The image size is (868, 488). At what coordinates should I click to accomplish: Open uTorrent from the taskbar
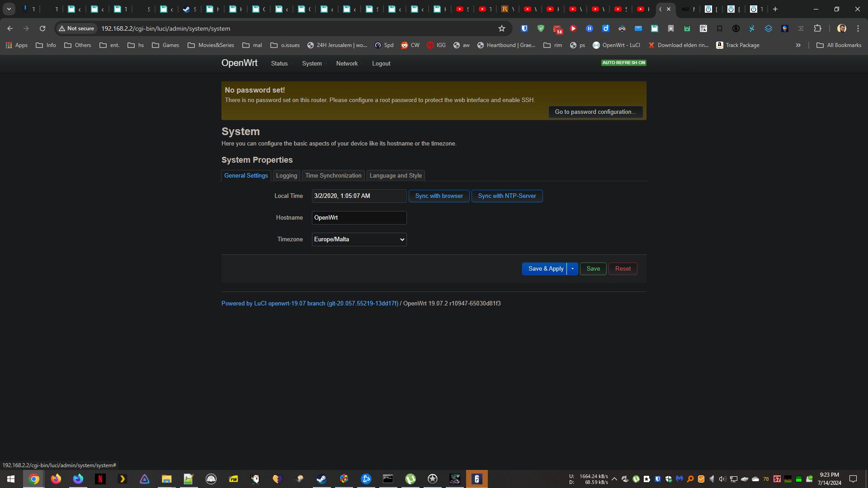tap(410, 479)
